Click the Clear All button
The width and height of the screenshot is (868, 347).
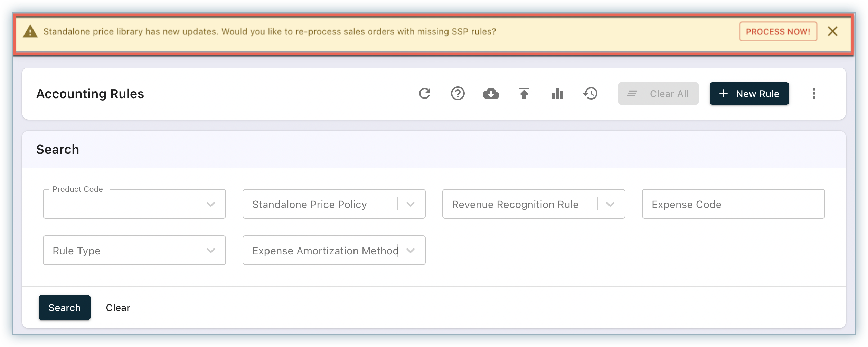(658, 94)
